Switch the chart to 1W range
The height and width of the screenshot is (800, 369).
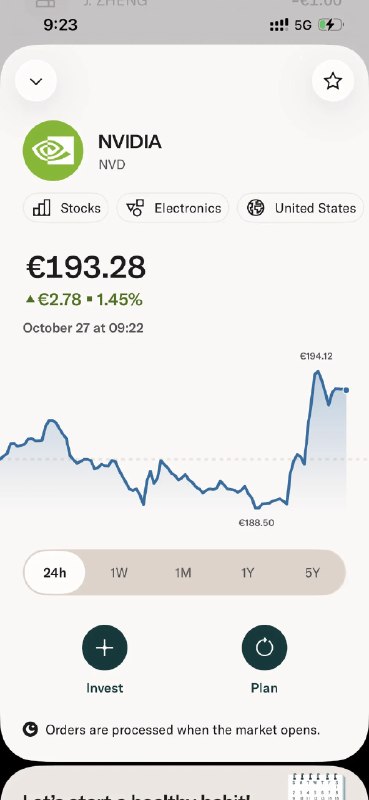click(119, 572)
